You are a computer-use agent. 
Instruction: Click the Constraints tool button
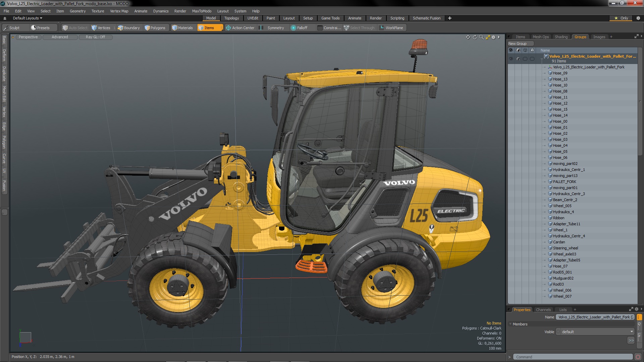point(329,28)
